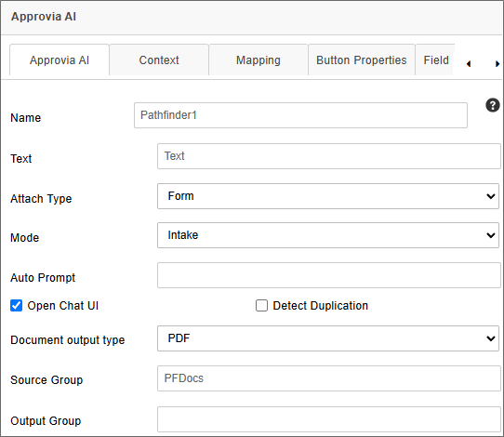Expand the Mode dropdown showing Intake
The width and height of the screenshot is (504, 437).
pyautogui.click(x=328, y=235)
